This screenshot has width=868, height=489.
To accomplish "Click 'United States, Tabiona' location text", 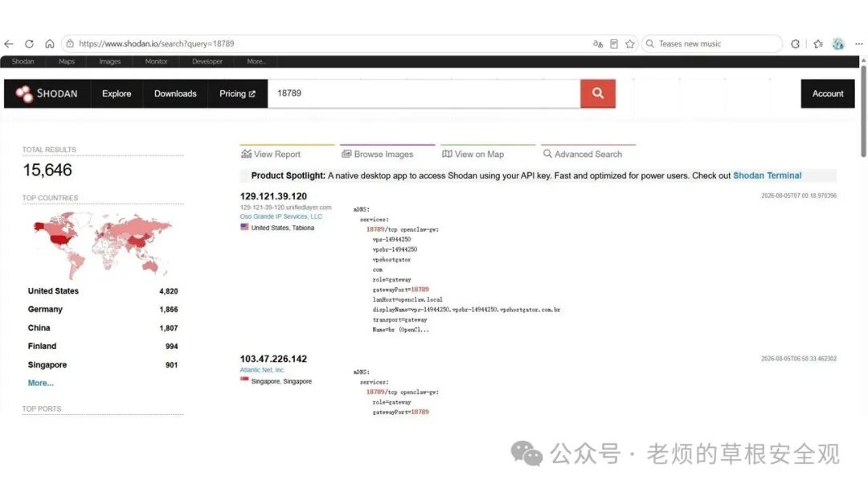I will [x=282, y=228].
